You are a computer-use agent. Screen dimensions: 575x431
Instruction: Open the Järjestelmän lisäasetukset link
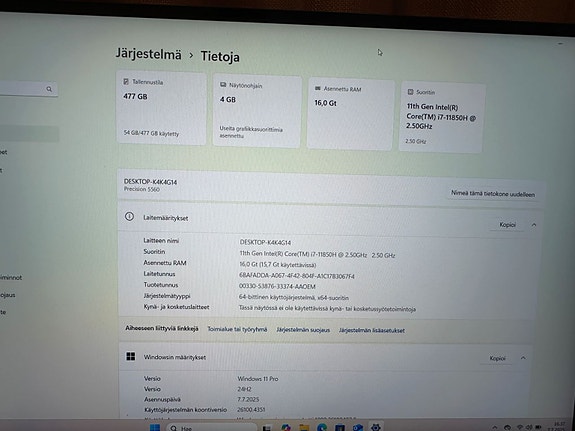(372, 330)
